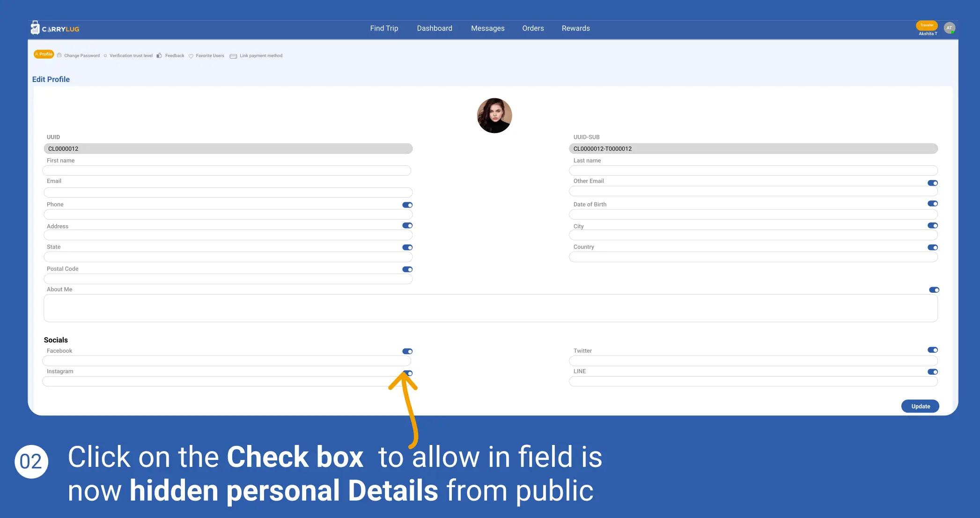Toggle Postal Code visibility switch
This screenshot has height=518, width=980.
coord(407,270)
